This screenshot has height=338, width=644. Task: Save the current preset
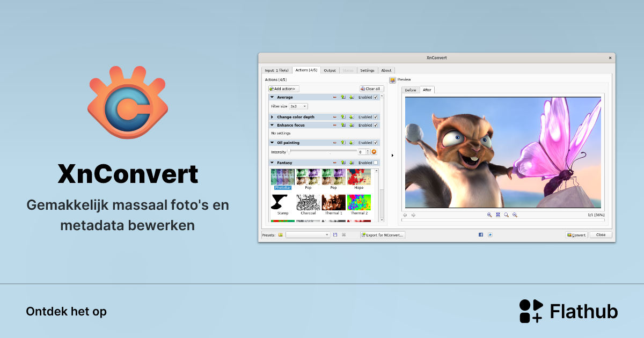334,234
